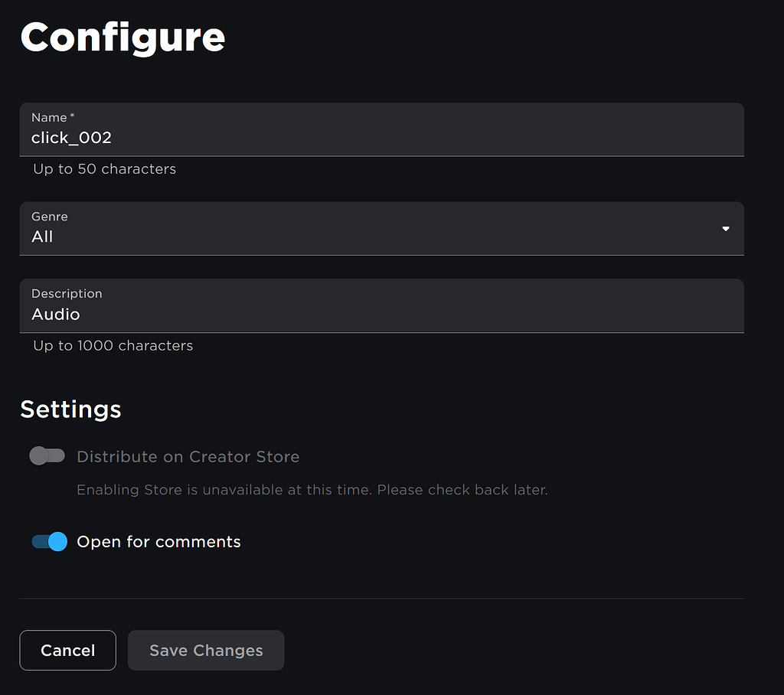This screenshot has height=695, width=784.
Task: Toggle comments off for click_002
Action: (x=48, y=541)
